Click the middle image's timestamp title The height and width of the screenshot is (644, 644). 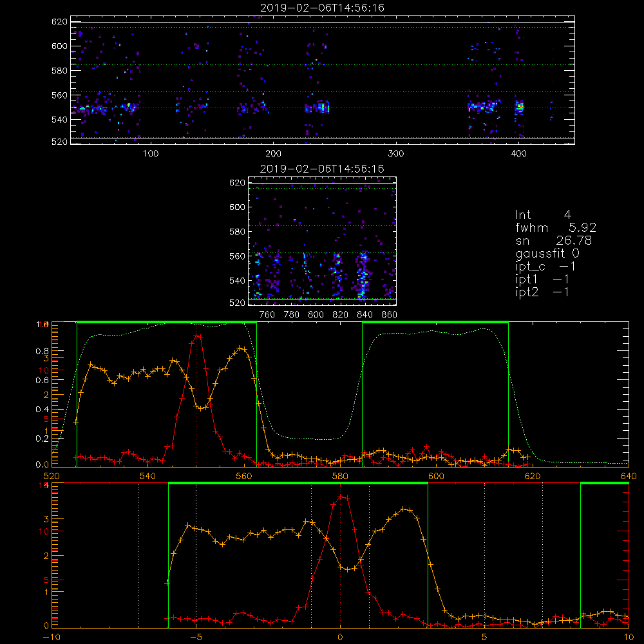(x=322, y=169)
